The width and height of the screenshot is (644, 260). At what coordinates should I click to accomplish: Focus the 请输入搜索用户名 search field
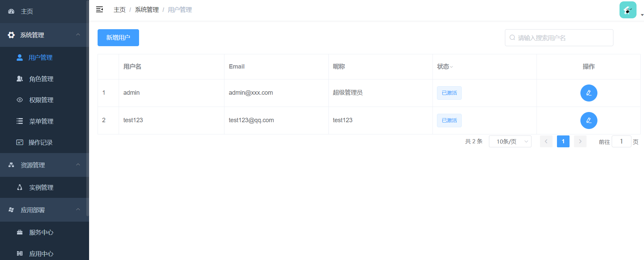click(559, 38)
